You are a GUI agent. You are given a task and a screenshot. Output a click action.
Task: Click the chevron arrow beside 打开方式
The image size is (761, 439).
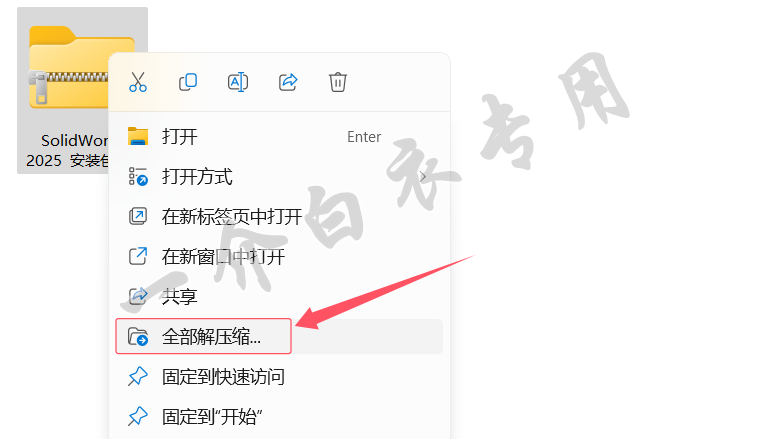point(423,177)
